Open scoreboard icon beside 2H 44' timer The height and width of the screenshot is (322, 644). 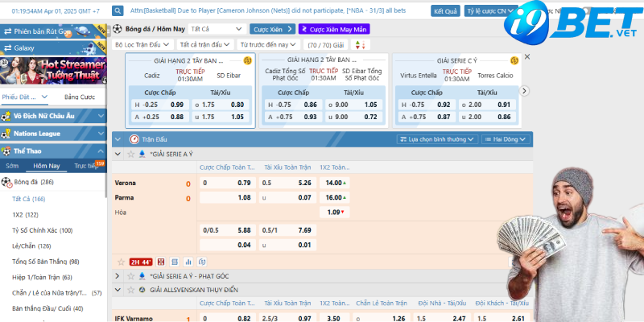[162, 262]
